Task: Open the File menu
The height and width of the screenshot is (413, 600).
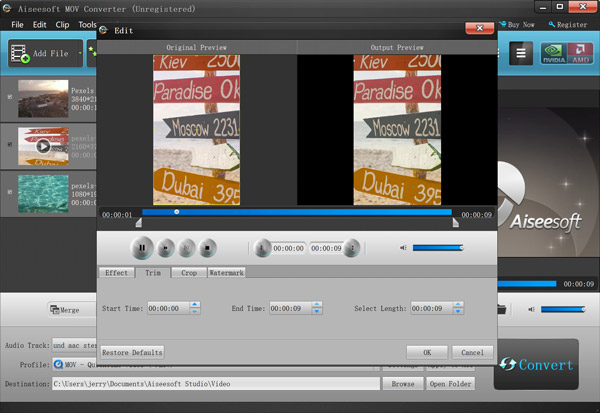Action: (x=17, y=24)
